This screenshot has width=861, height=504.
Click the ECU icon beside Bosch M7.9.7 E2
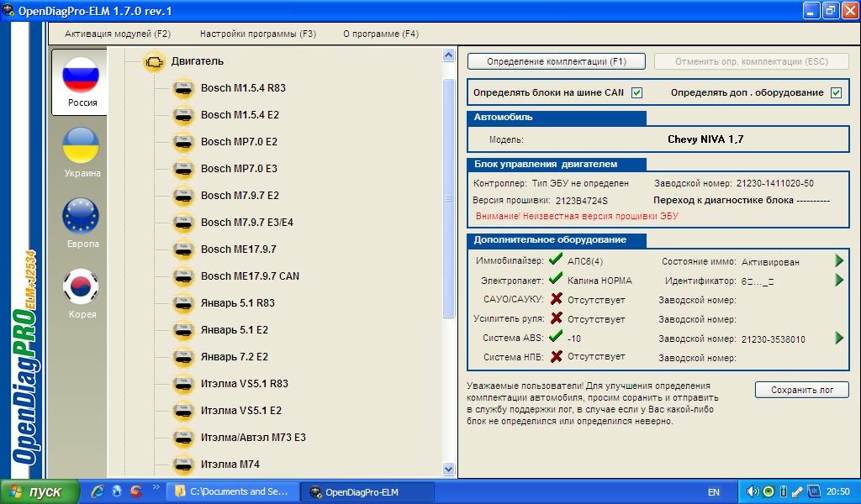point(183,196)
